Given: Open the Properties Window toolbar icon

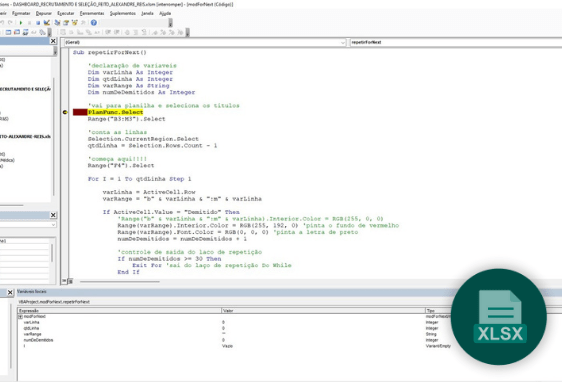Looking at the screenshot, I should coord(66,23).
